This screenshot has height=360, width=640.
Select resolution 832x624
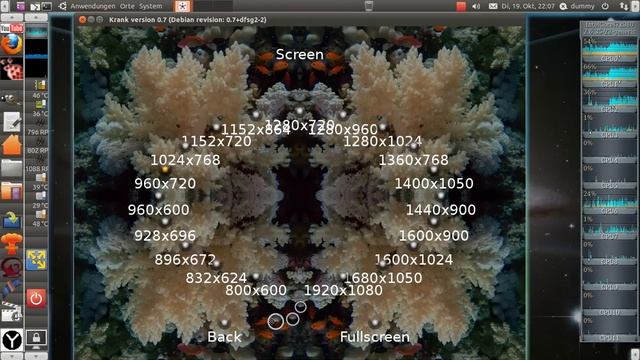pos(216,278)
